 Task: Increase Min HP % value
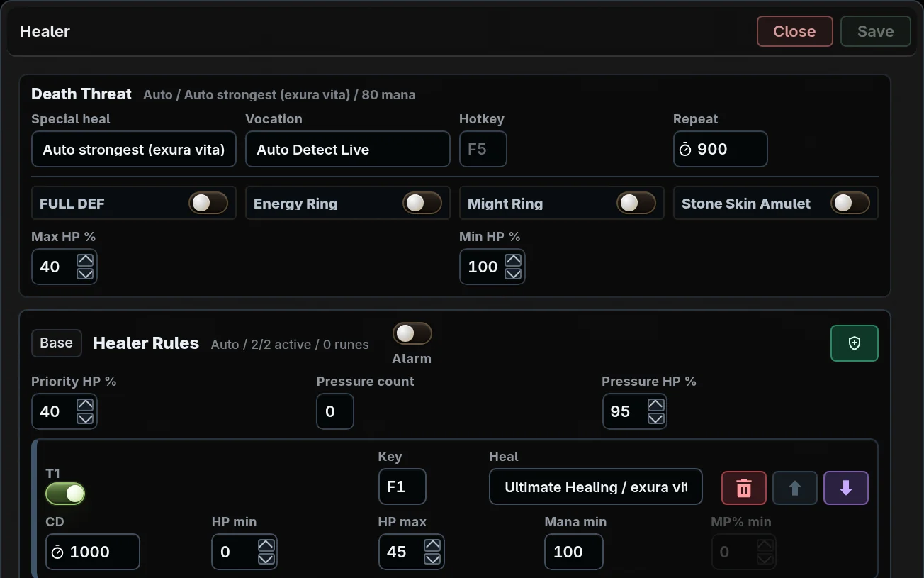pos(513,260)
